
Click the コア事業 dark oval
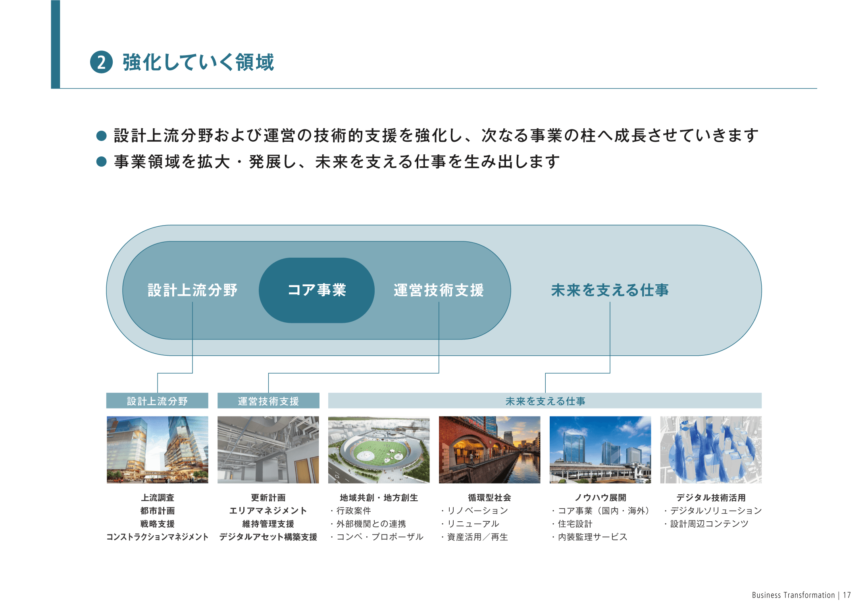(316, 290)
